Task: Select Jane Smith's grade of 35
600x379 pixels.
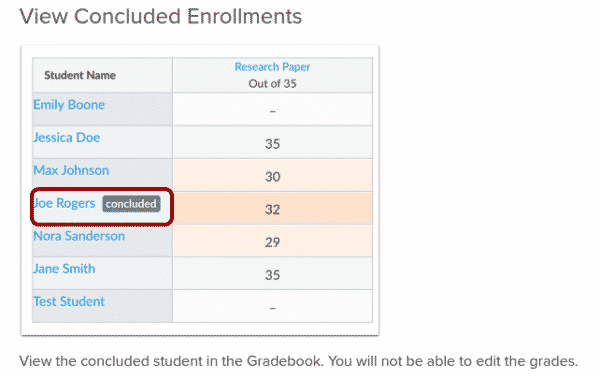Action: point(272,273)
